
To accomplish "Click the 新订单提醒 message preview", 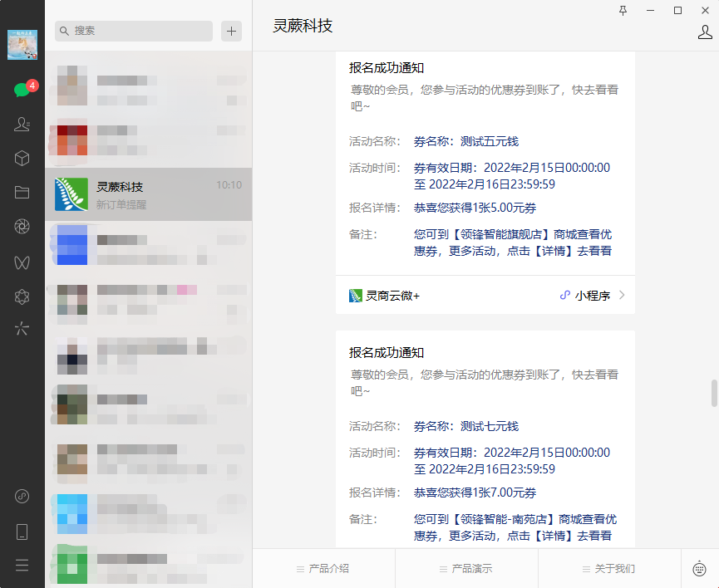I will (121, 205).
